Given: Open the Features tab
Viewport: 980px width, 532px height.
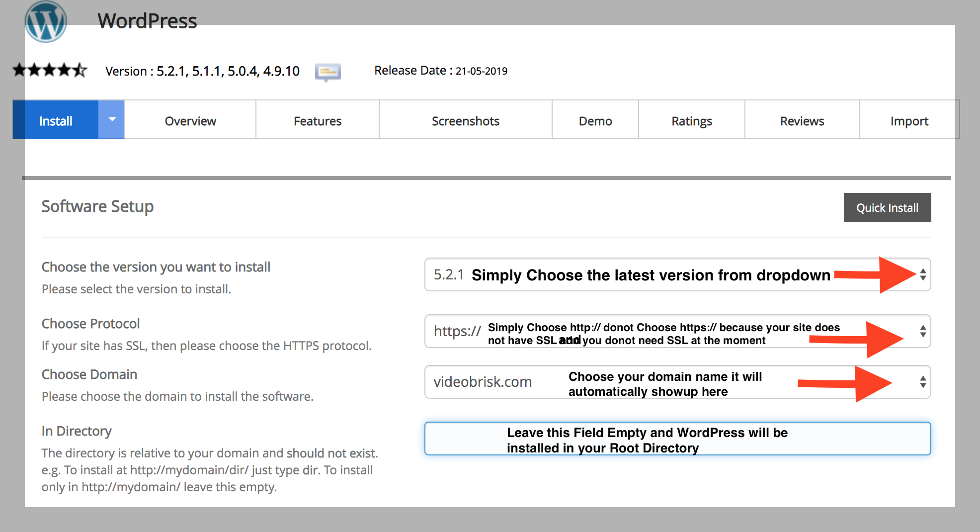Looking at the screenshot, I should (317, 121).
